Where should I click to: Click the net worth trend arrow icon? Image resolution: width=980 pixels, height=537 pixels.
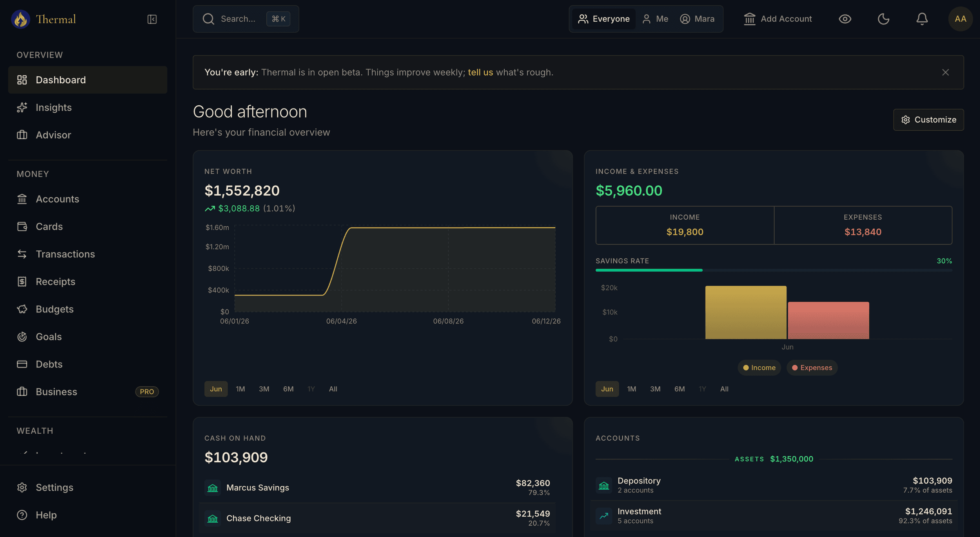tap(209, 209)
